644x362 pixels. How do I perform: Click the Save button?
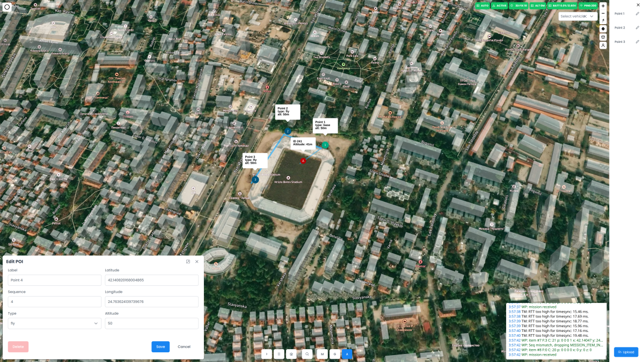click(x=160, y=346)
